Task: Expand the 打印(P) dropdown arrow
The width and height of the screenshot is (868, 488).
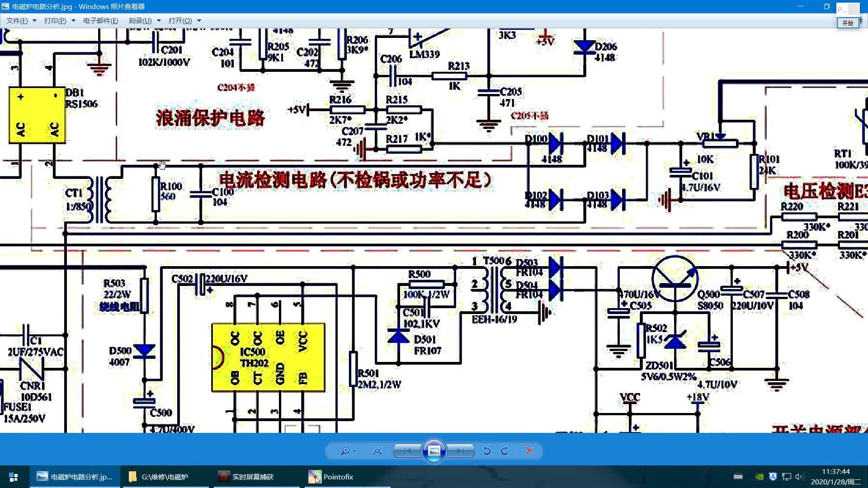Action: (73, 21)
